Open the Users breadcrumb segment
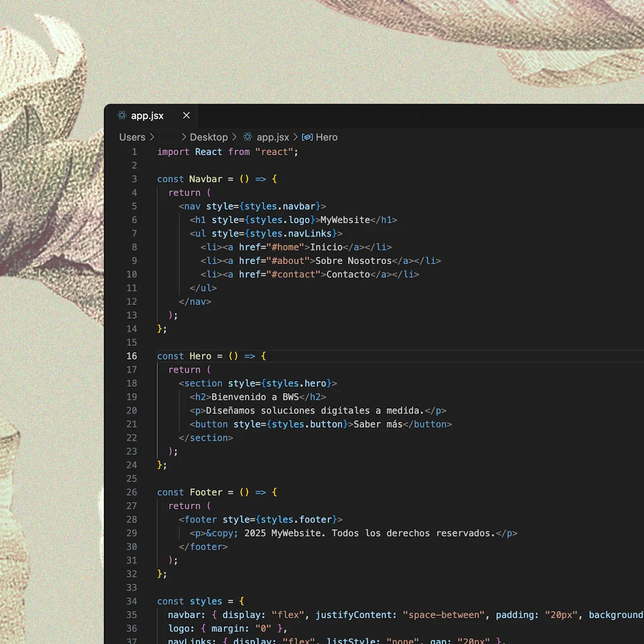 tap(132, 137)
